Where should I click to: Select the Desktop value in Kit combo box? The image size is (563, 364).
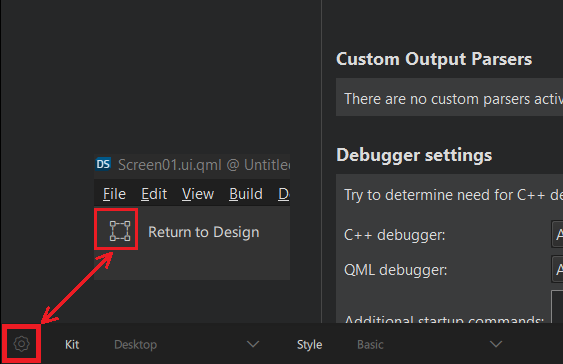[135, 345]
